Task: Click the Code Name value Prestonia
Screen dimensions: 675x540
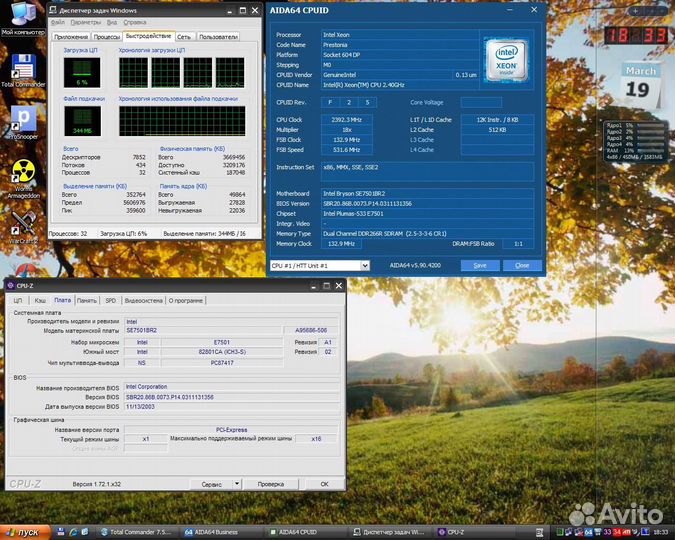Action: (x=400, y=45)
